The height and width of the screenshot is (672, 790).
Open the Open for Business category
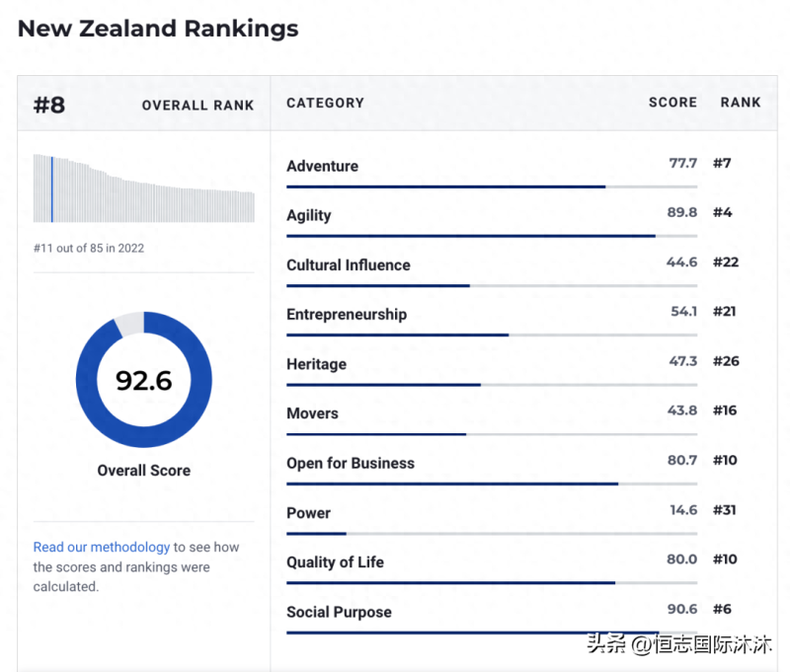point(350,463)
